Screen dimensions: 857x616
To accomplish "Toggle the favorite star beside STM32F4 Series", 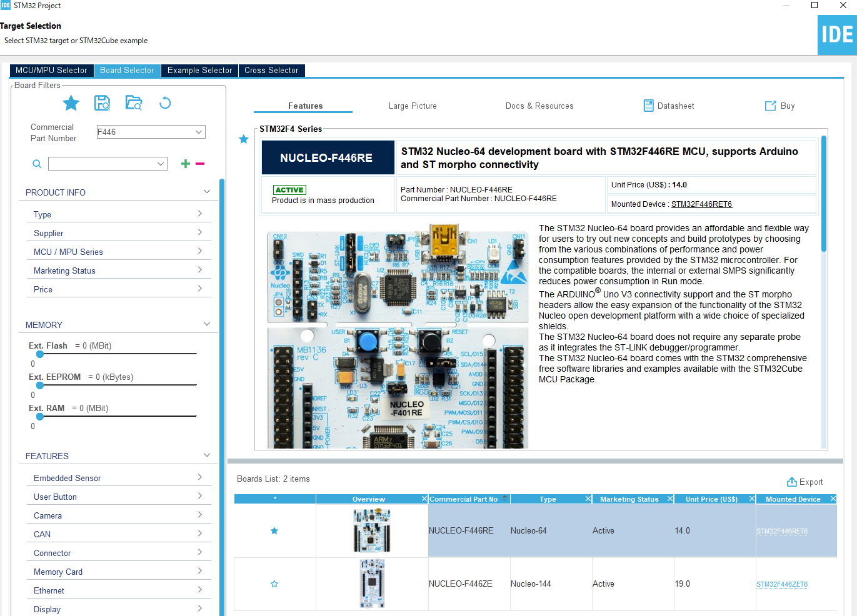I will (x=244, y=139).
